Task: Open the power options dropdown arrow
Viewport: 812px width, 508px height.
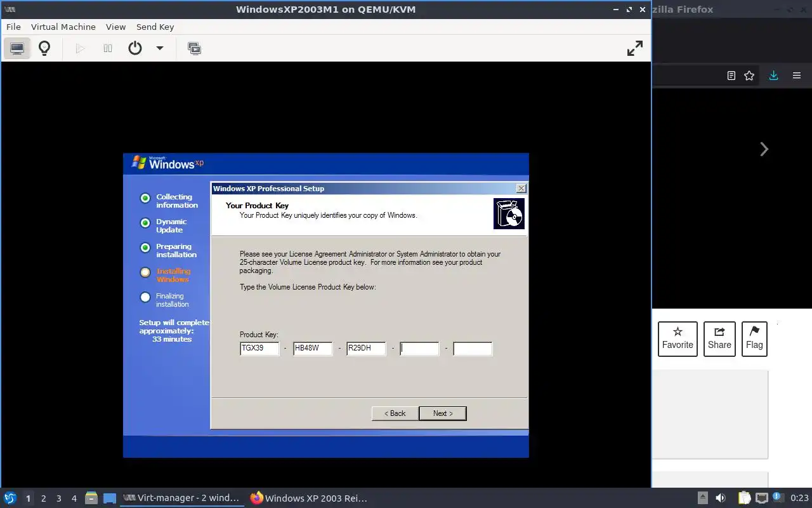Action: click(160, 48)
